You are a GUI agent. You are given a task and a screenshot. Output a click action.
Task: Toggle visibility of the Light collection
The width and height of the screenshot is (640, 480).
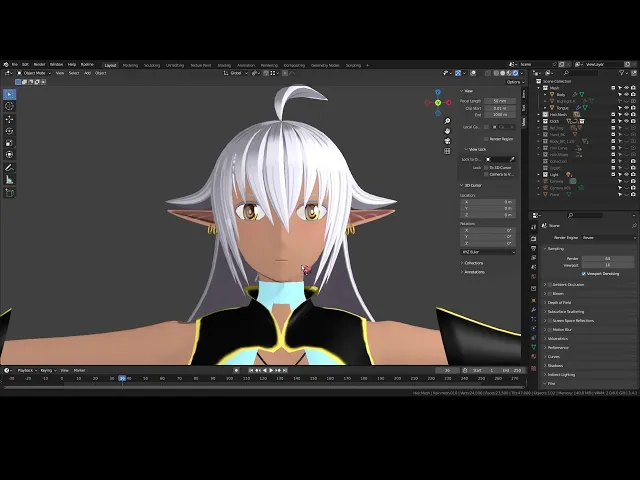pyautogui.click(x=627, y=174)
